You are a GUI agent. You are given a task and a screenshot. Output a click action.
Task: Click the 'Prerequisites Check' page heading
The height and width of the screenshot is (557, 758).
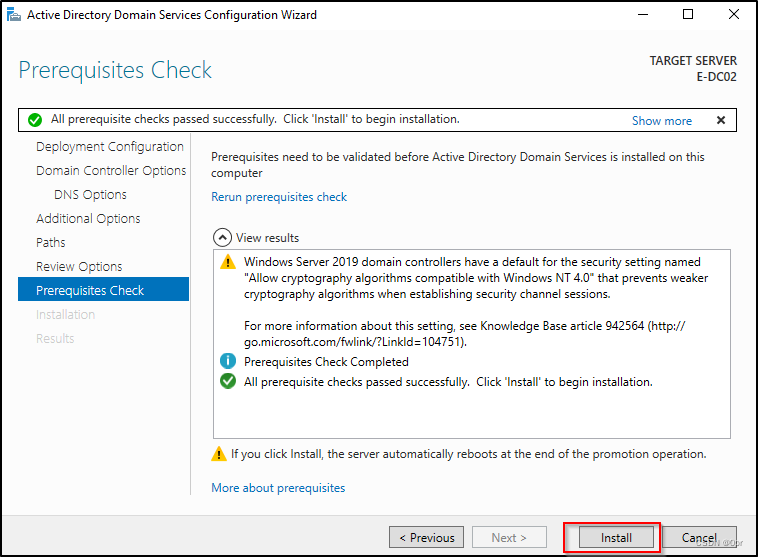[x=115, y=71]
